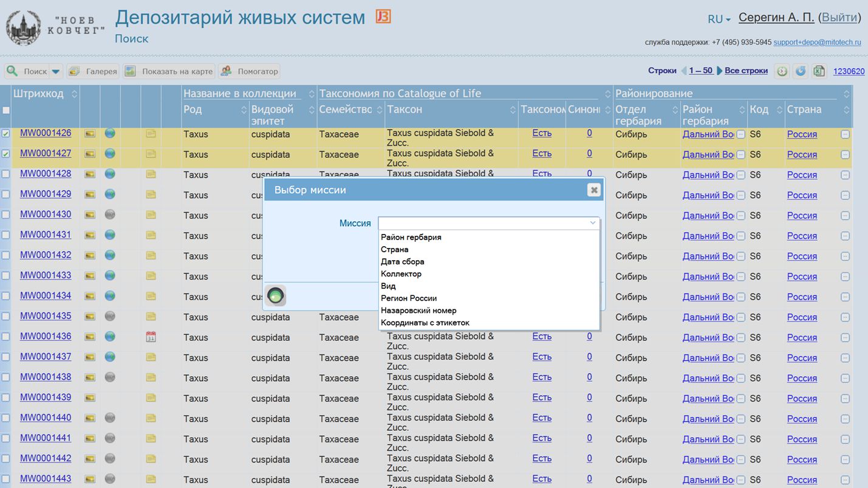Image resolution: width=868 pixels, height=488 pixels.
Task: Click the photo icon in row MW0001439
Action: click(90, 398)
